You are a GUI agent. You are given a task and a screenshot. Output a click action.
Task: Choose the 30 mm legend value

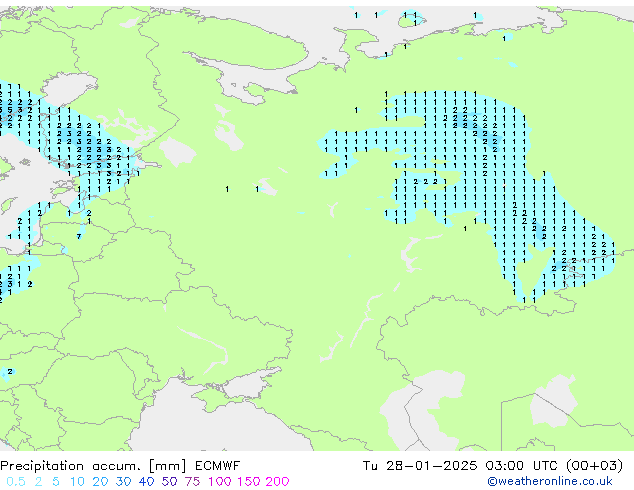click(123, 482)
